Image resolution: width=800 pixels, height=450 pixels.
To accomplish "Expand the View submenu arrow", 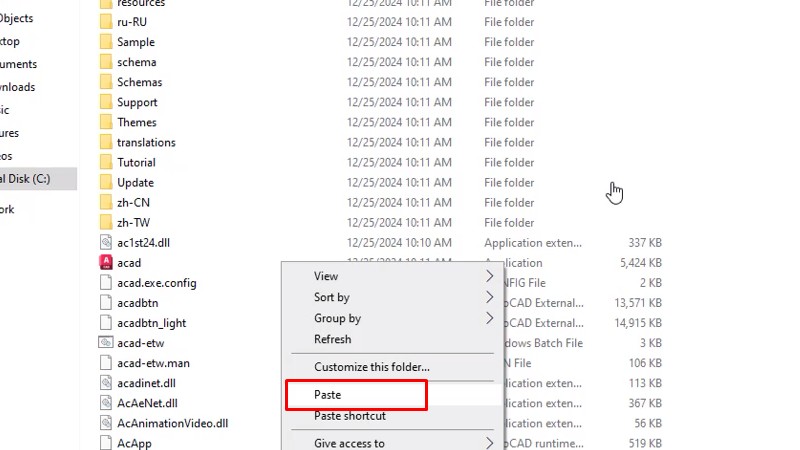I will click(490, 276).
